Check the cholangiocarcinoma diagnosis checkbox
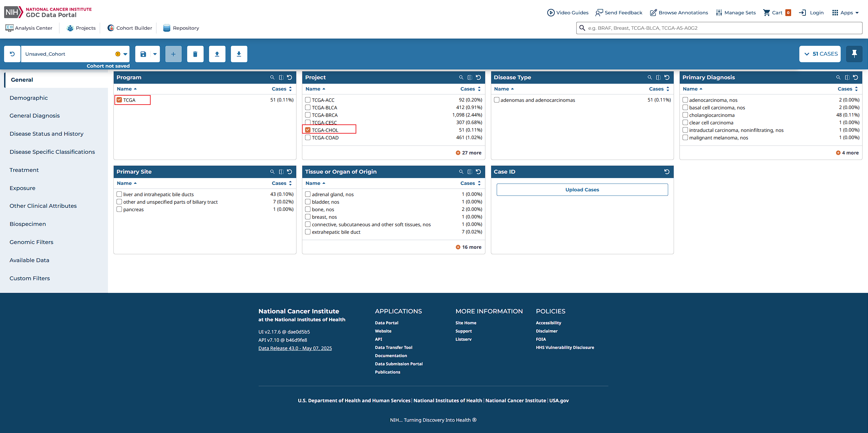Viewport: 868px width, 433px height. coord(685,115)
